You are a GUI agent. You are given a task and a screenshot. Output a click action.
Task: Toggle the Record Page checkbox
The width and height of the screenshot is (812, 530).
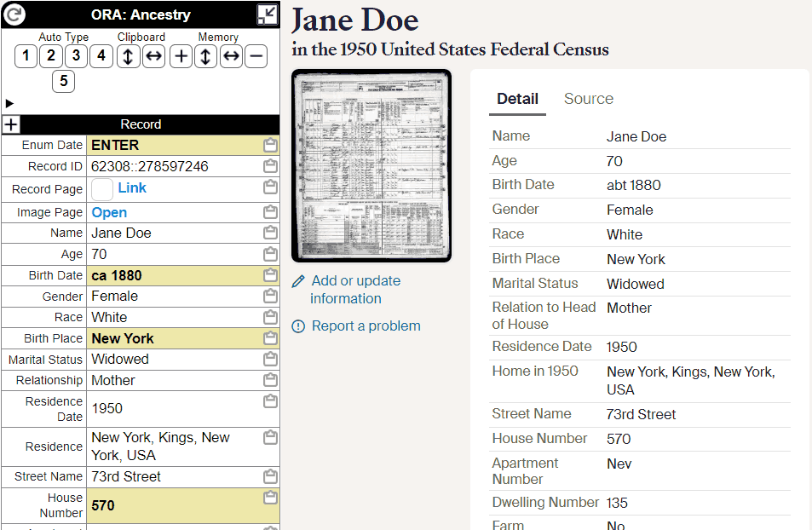pos(102,189)
